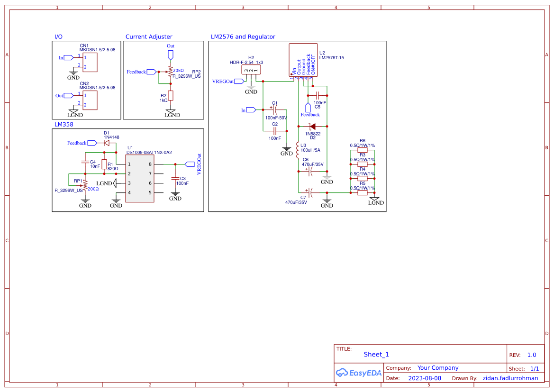The image size is (554, 392).
Task: Select the U1 DS1009 IC body
Action: [140, 180]
